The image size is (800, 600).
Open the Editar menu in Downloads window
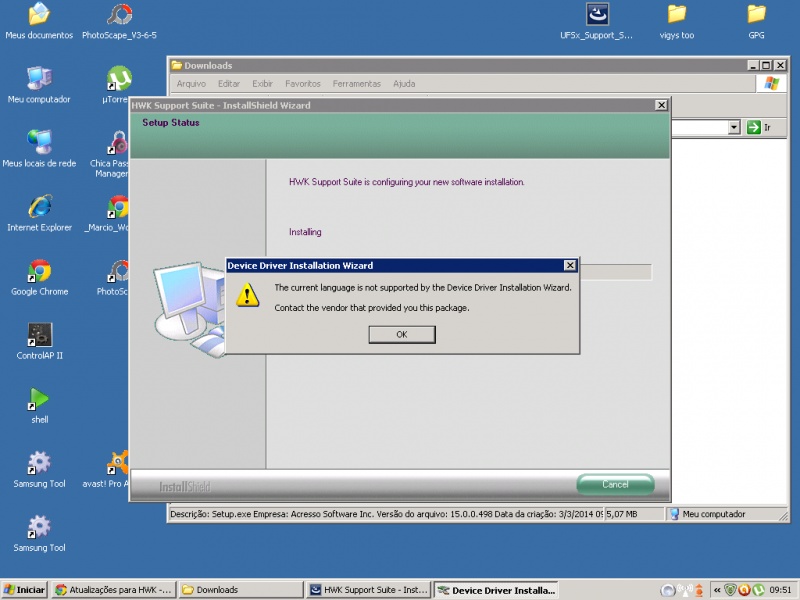pos(229,84)
